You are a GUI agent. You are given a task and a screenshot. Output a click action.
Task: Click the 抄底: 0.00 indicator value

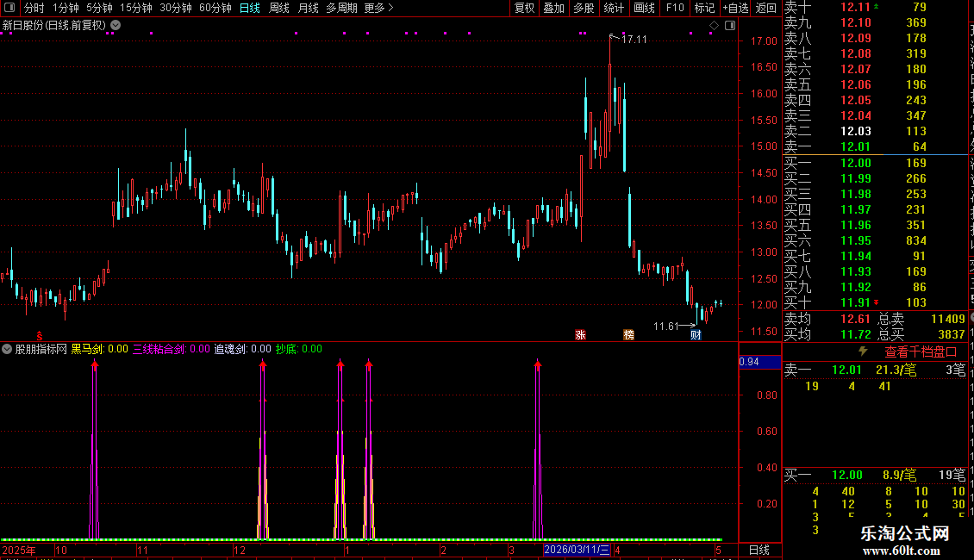point(299,349)
